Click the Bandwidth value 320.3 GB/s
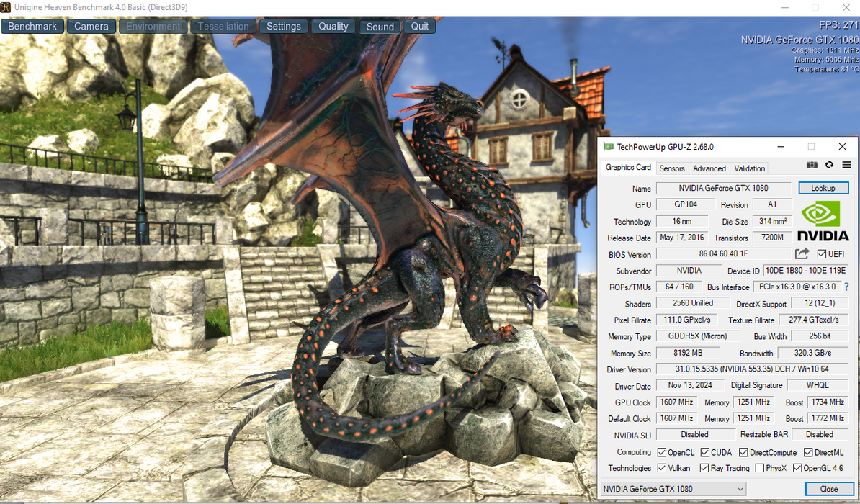860x504 pixels. 813,353
